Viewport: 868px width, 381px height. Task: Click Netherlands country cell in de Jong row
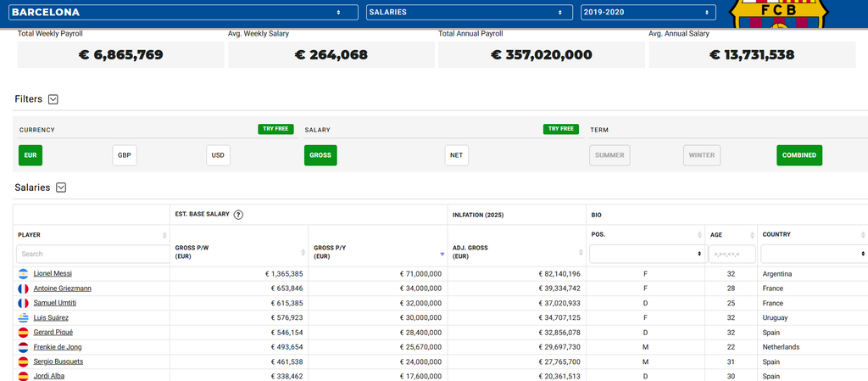point(813,347)
